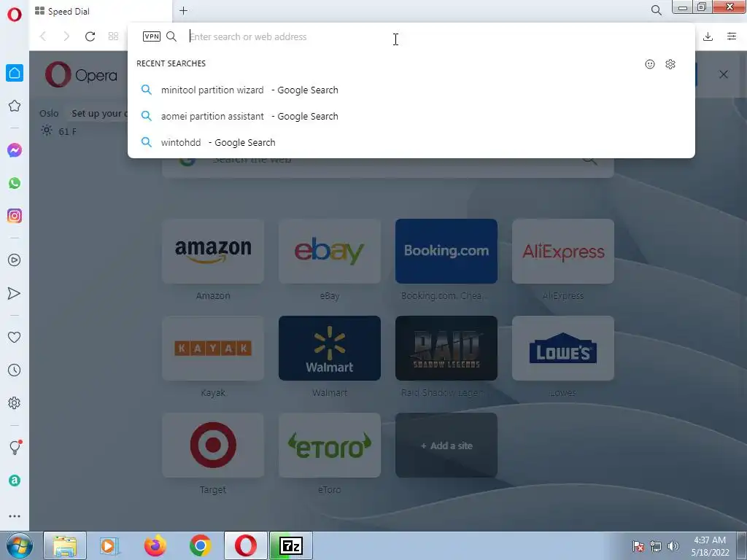
Task: Open Windows Media Player from taskbar
Action: [109, 545]
